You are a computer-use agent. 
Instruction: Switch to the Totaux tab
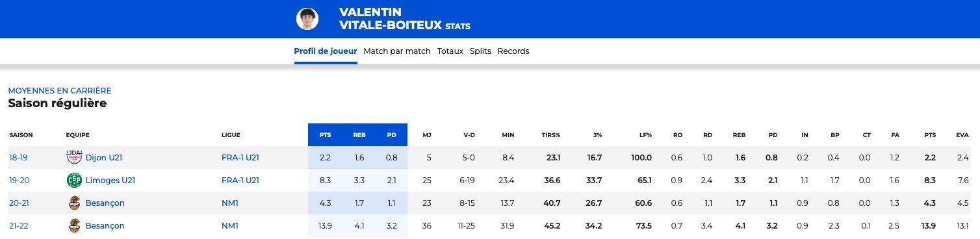(x=450, y=51)
